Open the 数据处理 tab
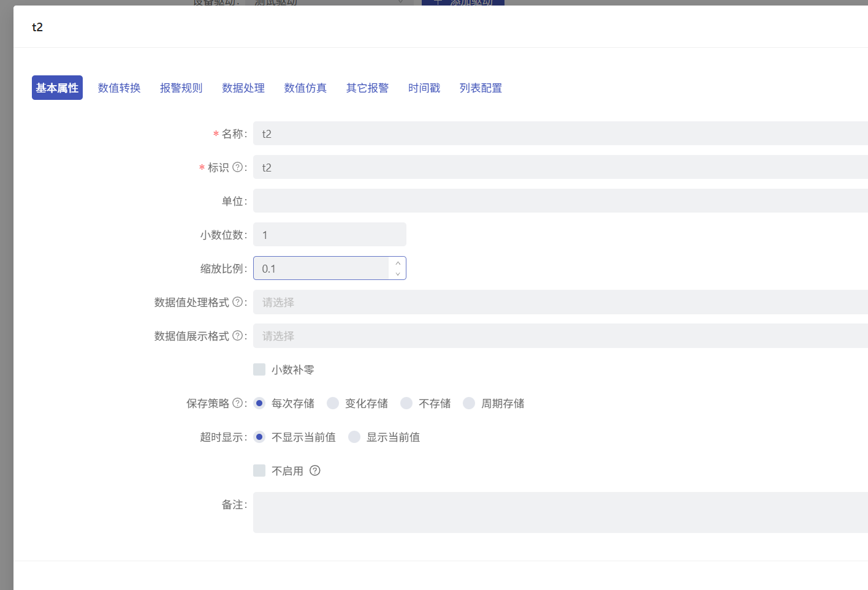868x590 pixels. [243, 88]
